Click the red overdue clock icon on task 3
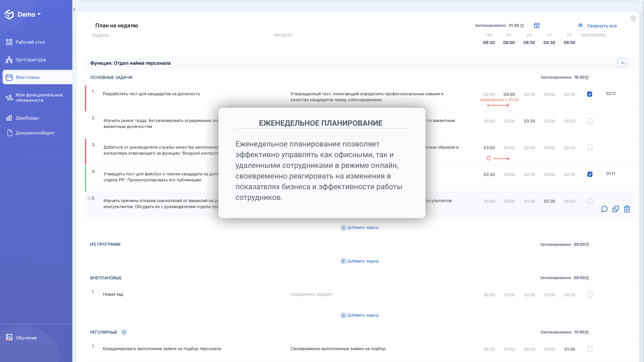The image size is (644, 362). point(489,158)
